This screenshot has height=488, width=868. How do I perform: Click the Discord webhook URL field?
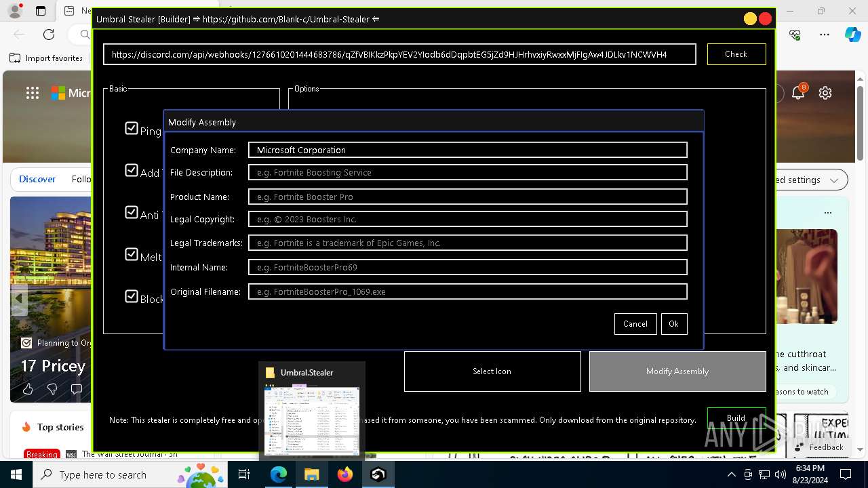tap(399, 54)
